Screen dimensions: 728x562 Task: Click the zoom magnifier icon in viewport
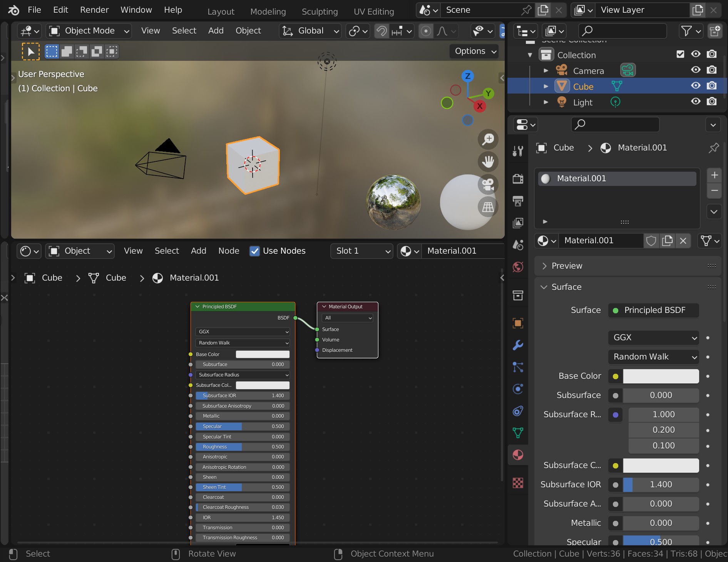pos(488,139)
